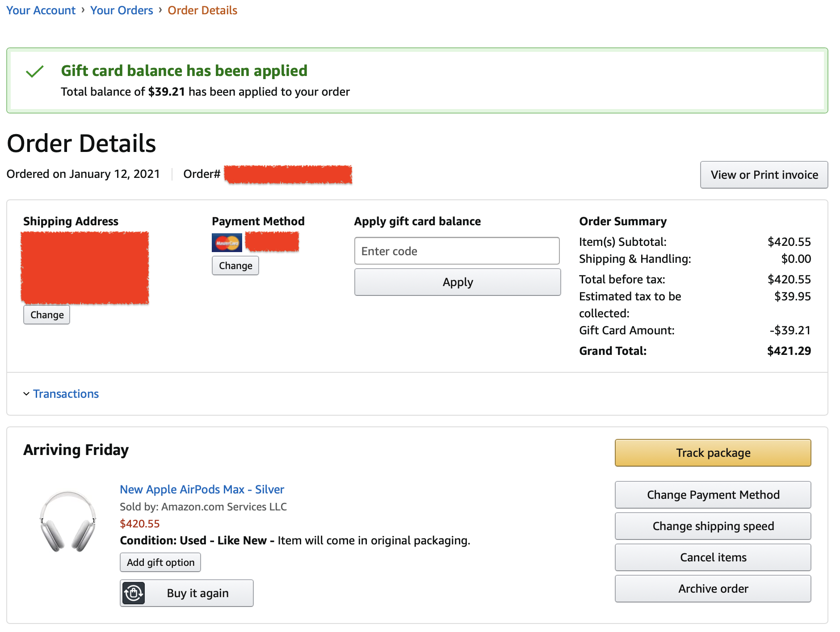This screenshot has height=632, width=840.
Task: Add gift option to the item
Action: 160,562
